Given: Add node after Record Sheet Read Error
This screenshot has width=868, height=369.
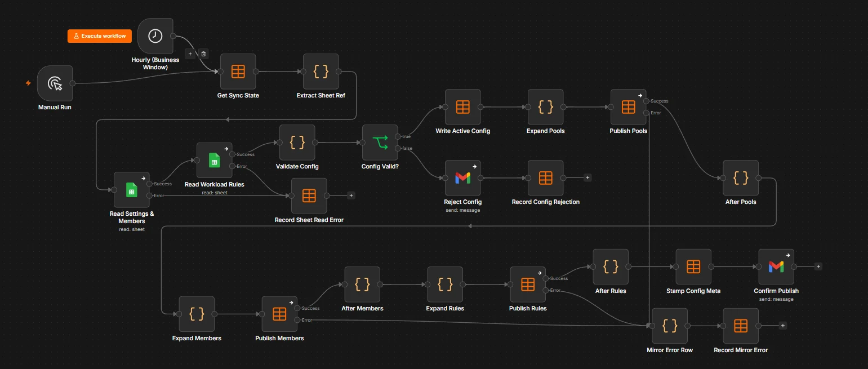Looking at the screenshot, I should click(x=351, y=195).
